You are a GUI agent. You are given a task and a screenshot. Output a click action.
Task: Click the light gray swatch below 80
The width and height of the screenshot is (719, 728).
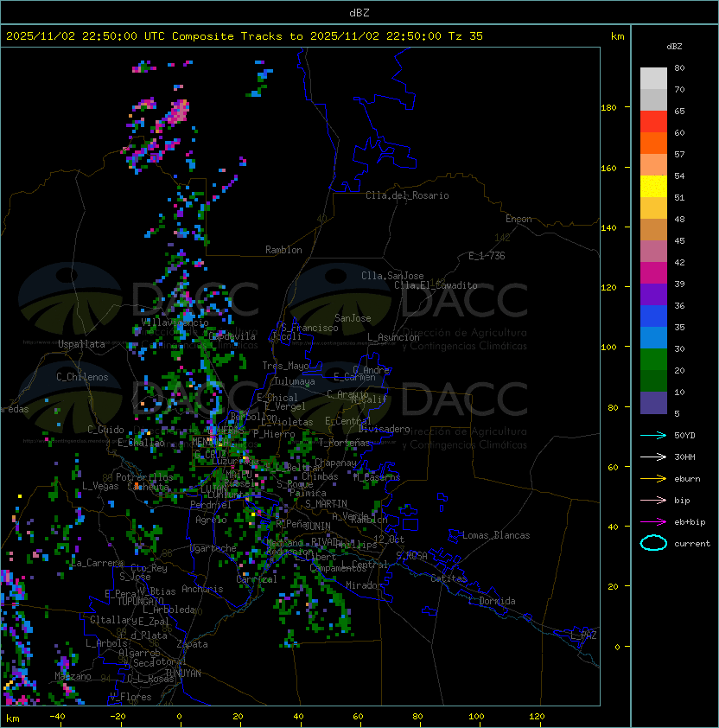[x=653, y=78]
